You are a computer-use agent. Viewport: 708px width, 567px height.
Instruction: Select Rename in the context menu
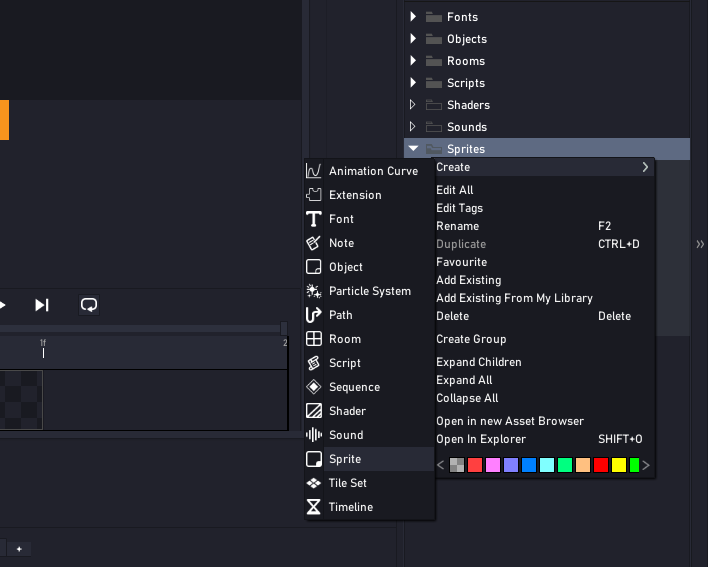pos(457,226)
